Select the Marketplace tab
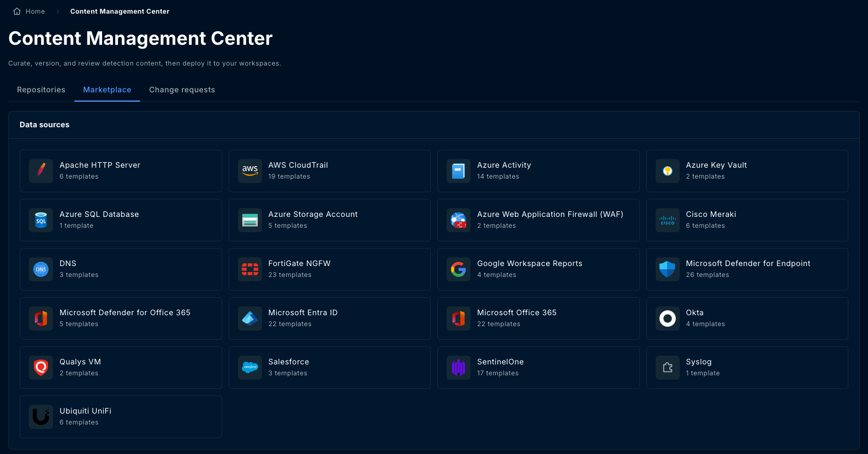The height and width of the screenshot is (454, 868). [107, 90]
